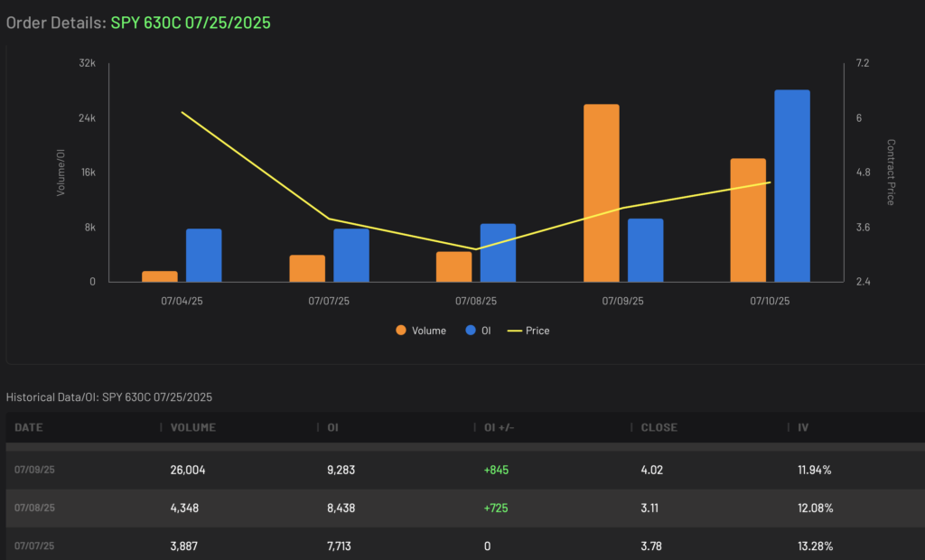Screen dimensions: 925x560
Task: Click the Contract Price axis title
Action: pyautogui.click(x=891, y=173)
